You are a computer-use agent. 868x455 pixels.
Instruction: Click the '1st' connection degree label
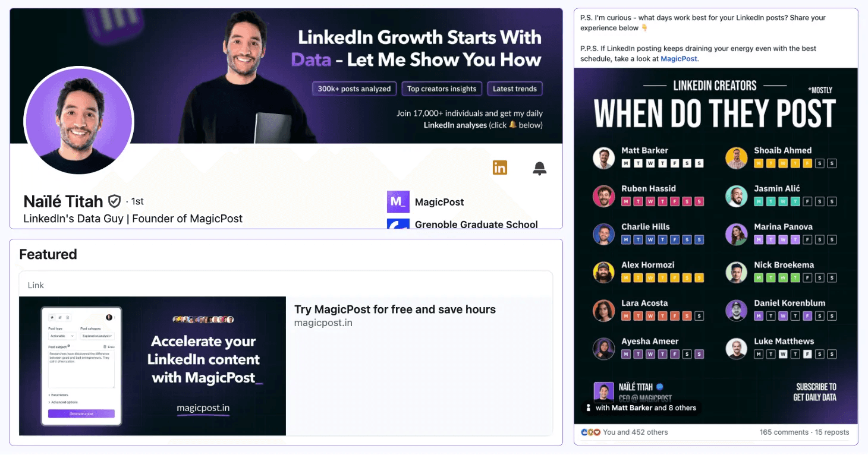click(x=138, y=201)
